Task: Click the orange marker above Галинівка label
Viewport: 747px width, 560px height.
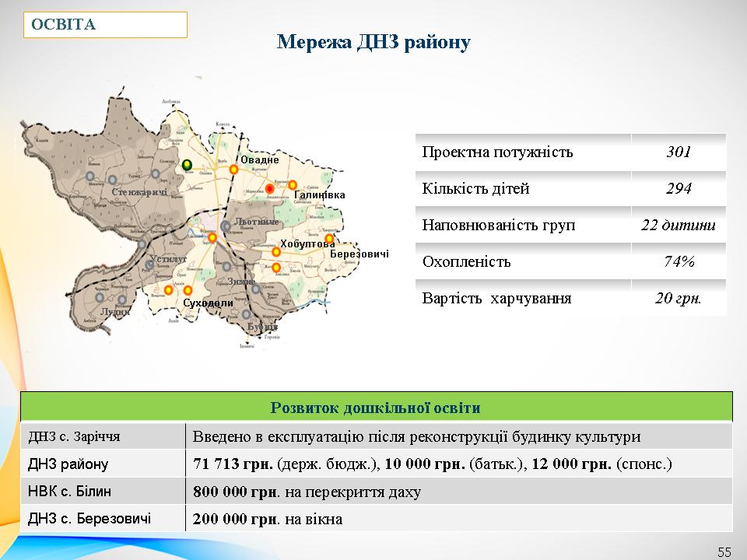Action: tap(293, 185)
